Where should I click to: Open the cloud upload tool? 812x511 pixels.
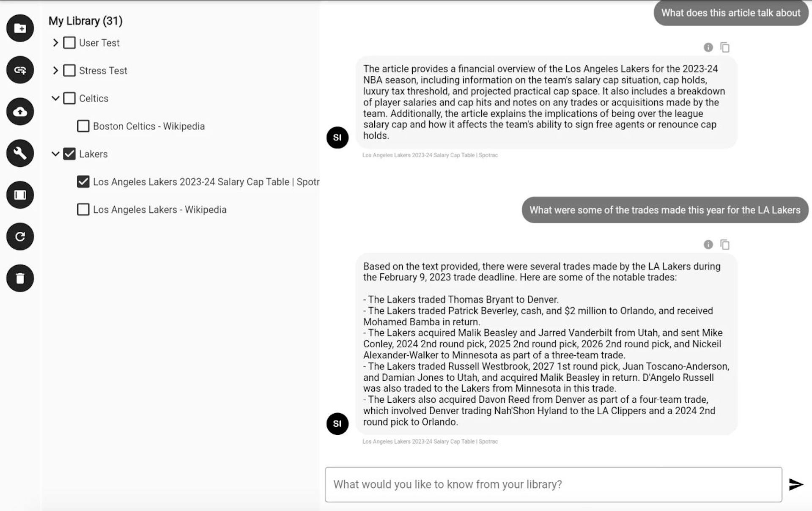(x=19, y=112)
